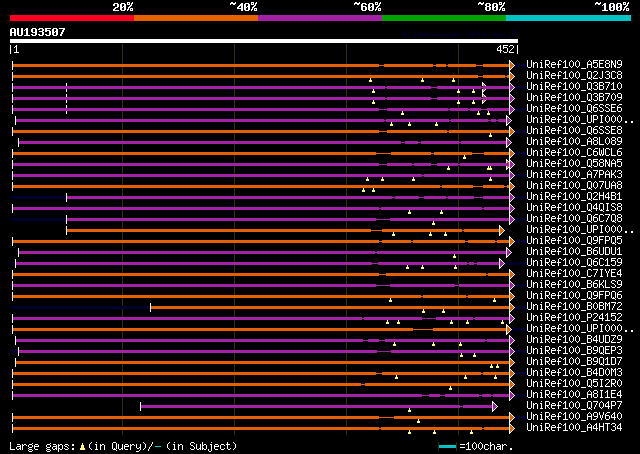Select the UniRef100_Q3B710 hit label
640x454 pixels.
point(574,86)
